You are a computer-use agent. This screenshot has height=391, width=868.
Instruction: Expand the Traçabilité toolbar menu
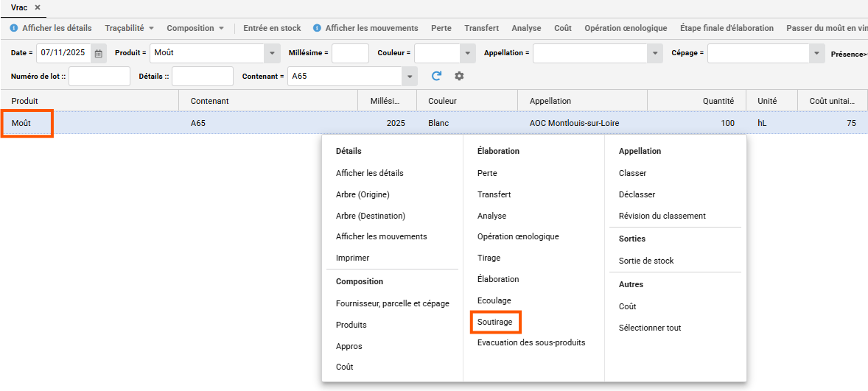(x=130, y=28)
